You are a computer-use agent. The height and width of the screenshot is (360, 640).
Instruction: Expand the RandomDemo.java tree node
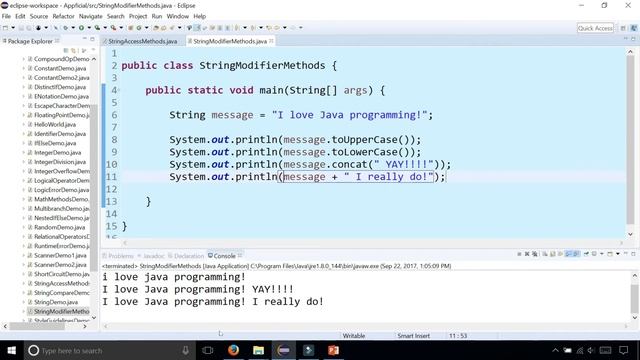(x=24, y=227)
